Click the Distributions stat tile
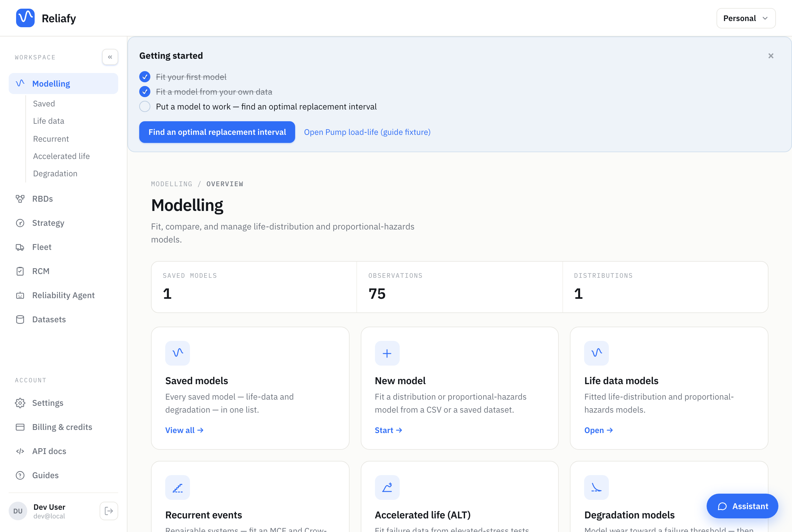 [x=665, y=287]
